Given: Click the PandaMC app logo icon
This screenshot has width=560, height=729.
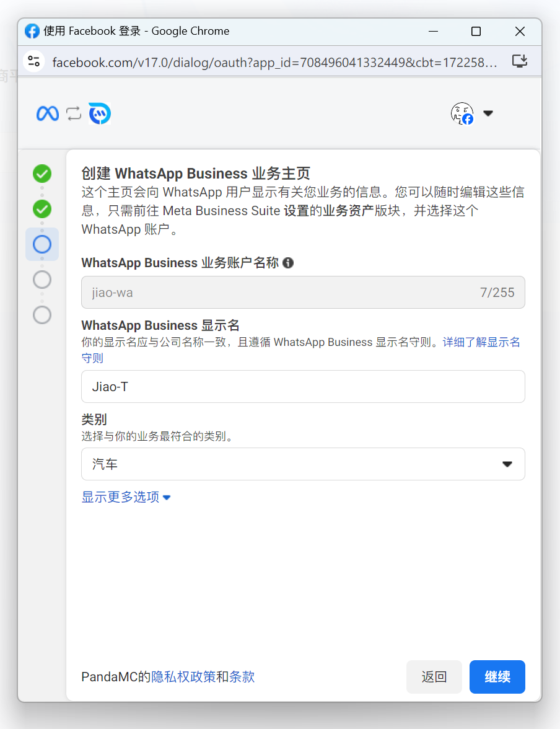Looking at the screenshot, I should coord(99,113).
